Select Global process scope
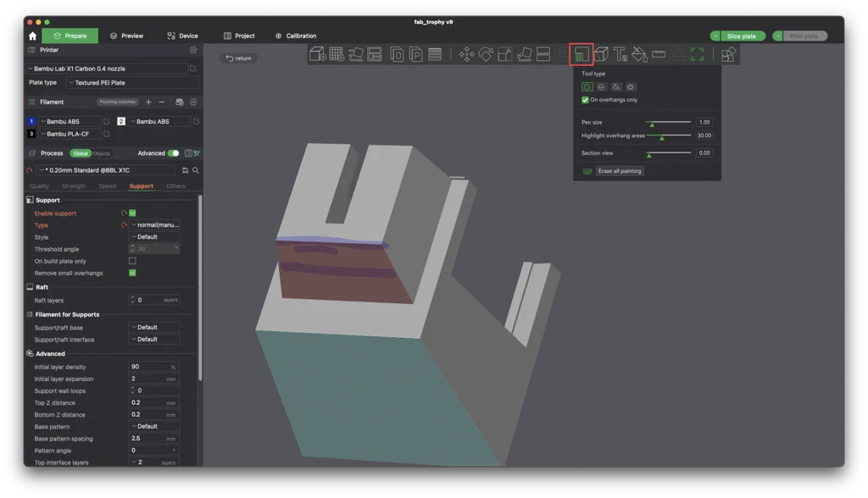This screenshot has width=868, height=498. (x=81, y=153)
